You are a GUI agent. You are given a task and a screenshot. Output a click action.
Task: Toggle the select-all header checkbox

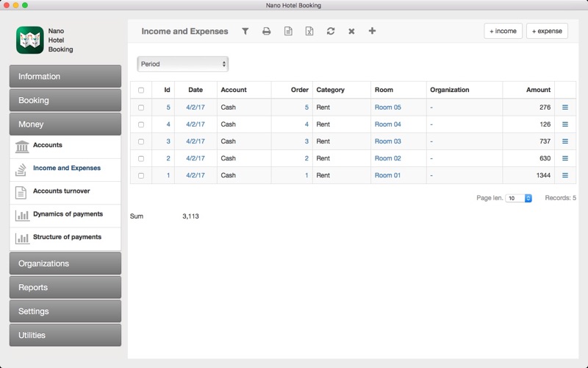click(x=141, y=90)
